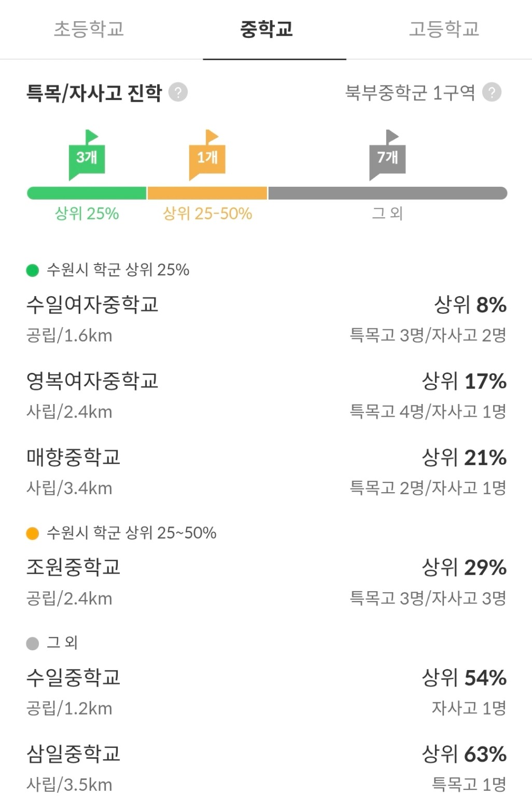The image size is (532, 808).
Task: Click the gray 그 외 bar segment
Action: click(x=387, y=193)
